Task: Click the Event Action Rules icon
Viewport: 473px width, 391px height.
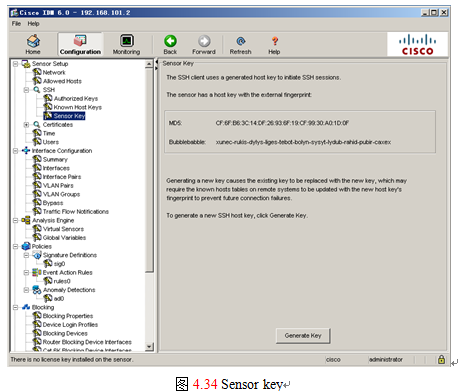Action: pos(37,272)
